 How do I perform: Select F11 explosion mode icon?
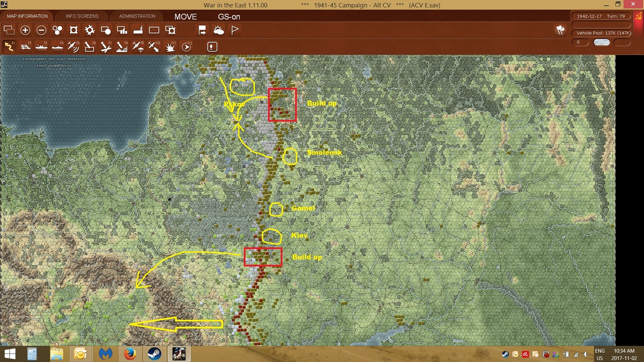(x=170, y=46)
